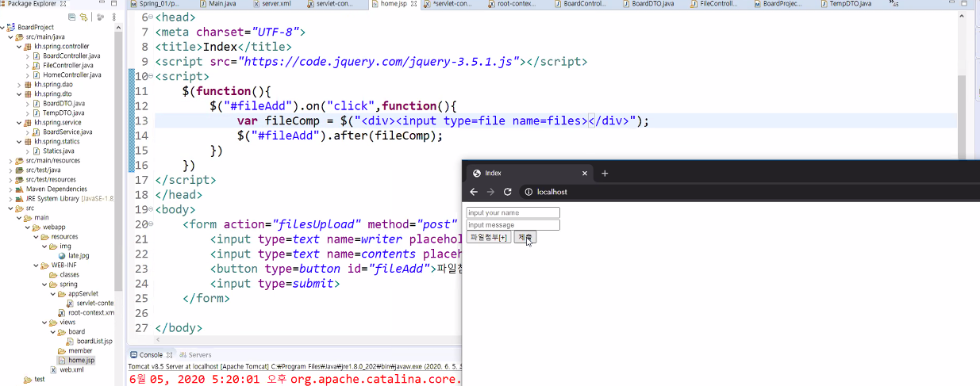Collapse the src/main/java source folder

pyautogui.click(x=10, y=36)
